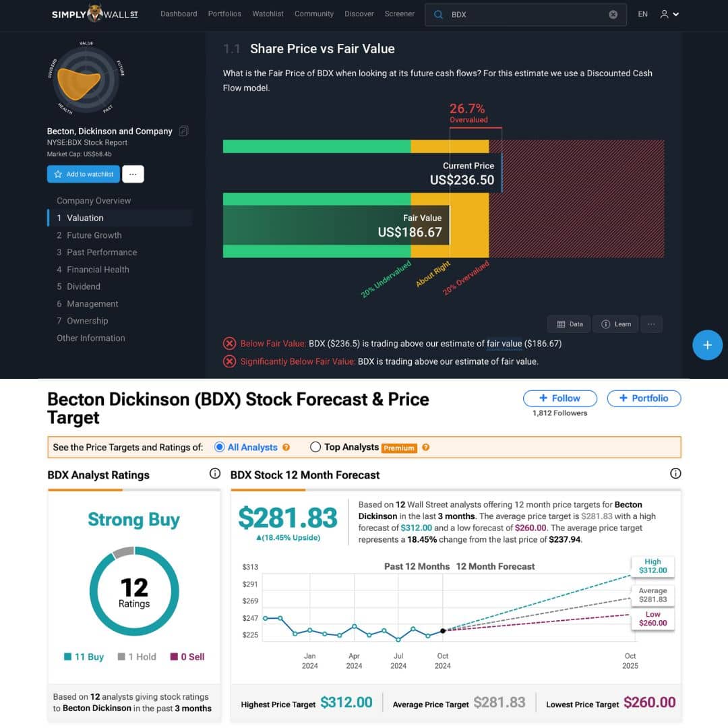Select the Top Analysts radio button
The image size is (728, 728).
coord(315,447)
